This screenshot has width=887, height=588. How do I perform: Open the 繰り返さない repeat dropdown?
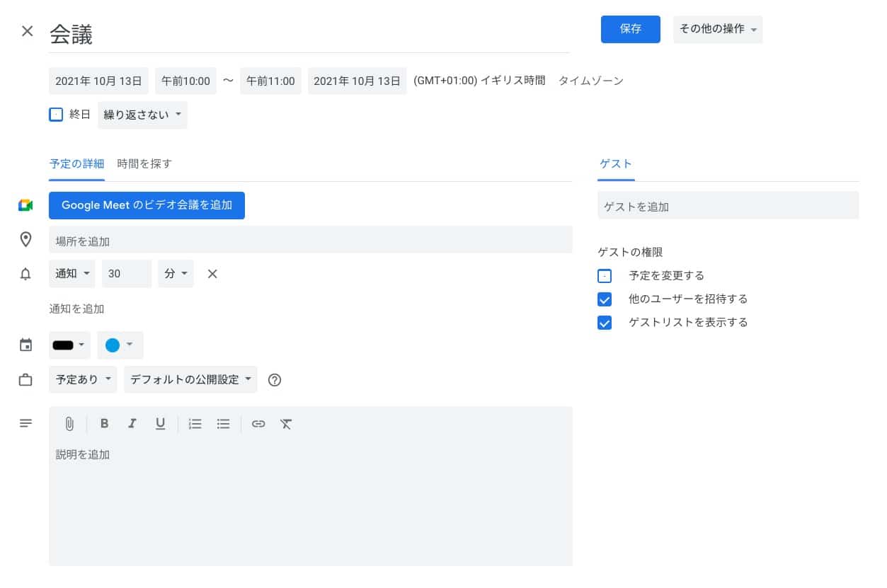point(142,115)
